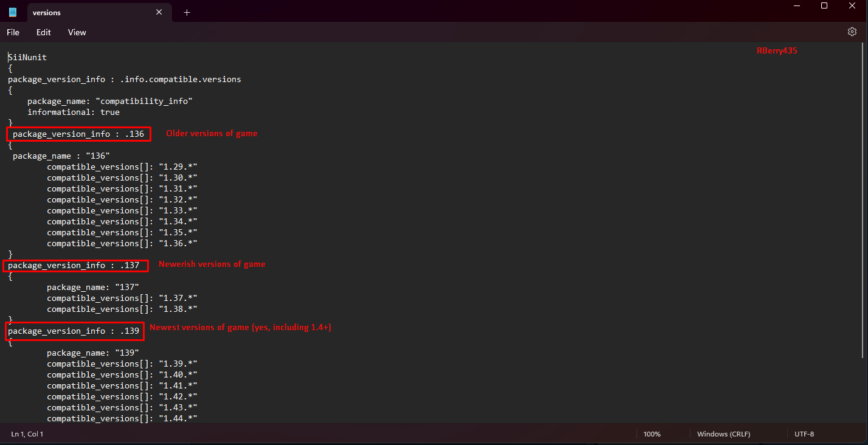The height and width of the screenshot is (445, 868).
Task: Close the versions tab
Action: coord(159,12)
